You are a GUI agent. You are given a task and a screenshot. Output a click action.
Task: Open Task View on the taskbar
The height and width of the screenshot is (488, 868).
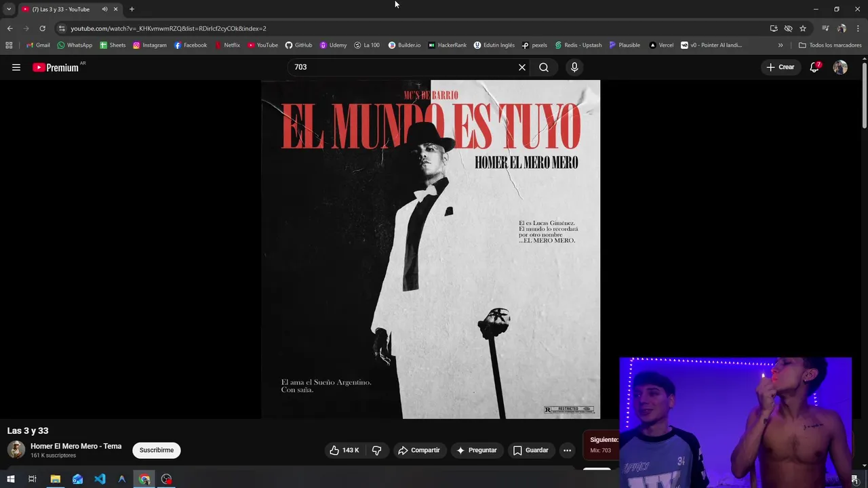click(x=32, y=479)
